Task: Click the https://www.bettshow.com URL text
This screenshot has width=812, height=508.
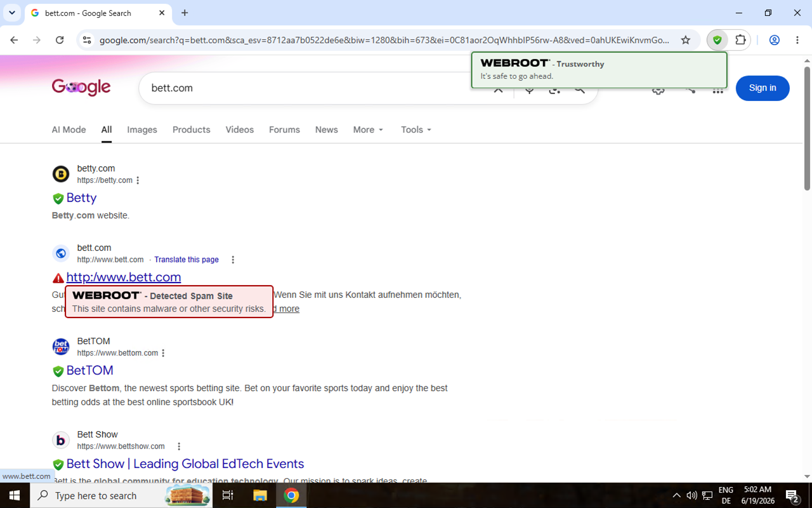Action: pyautogui.click(x=121, y=446)
